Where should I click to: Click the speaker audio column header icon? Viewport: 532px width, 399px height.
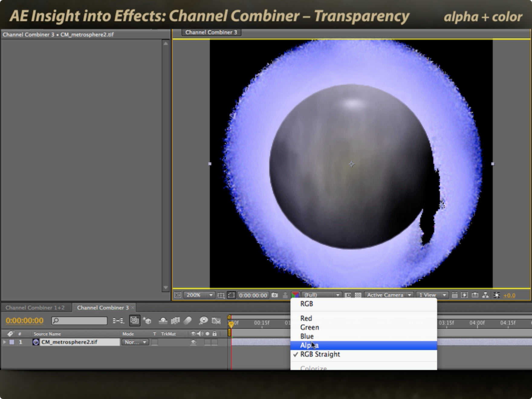[200, 334]
